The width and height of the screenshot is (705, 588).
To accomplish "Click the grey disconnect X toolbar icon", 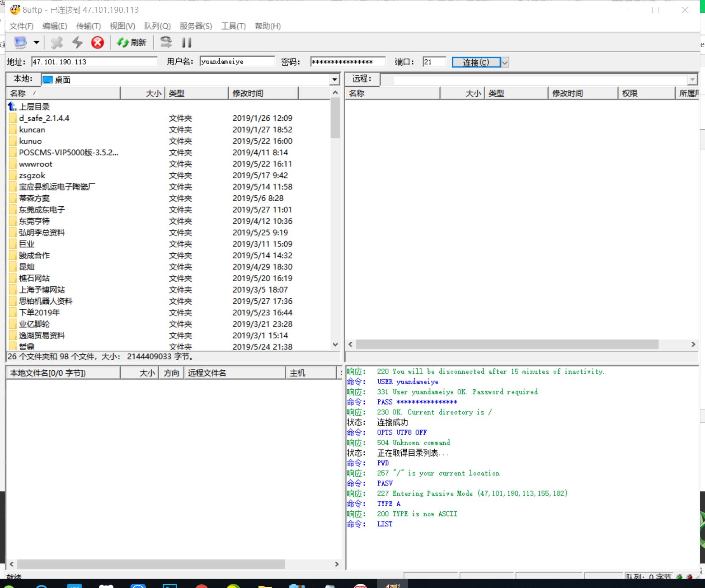I will [x=56, y=42].
